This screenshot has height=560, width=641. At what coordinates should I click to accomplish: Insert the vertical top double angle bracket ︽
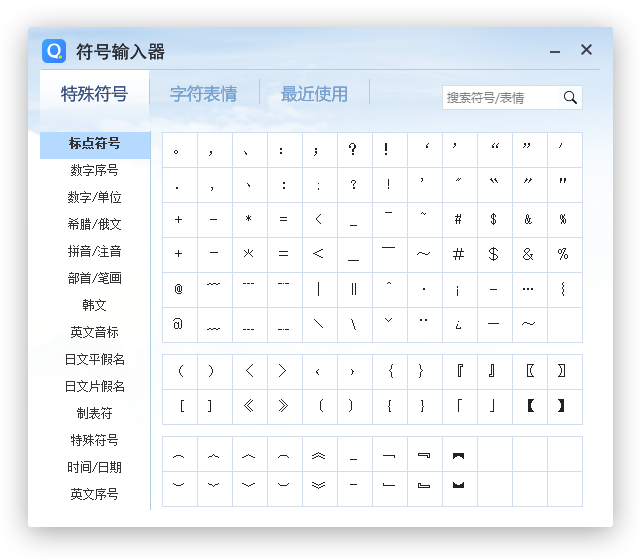pyautogui.click(x=318, y=455)
